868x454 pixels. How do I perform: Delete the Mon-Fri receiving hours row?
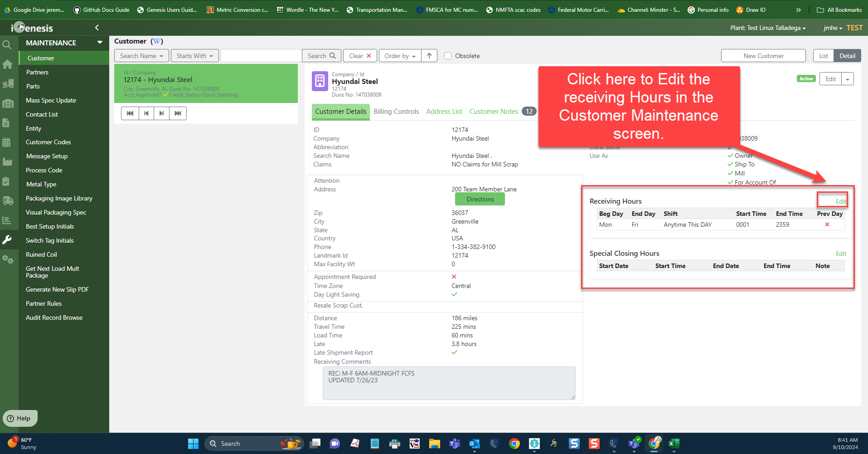827,225
